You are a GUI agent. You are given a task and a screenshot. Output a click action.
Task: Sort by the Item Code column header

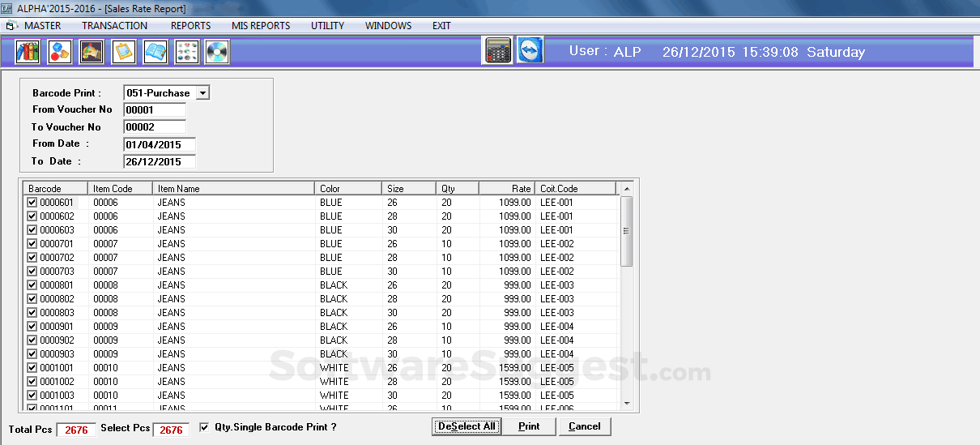click(x=121, y=188)
